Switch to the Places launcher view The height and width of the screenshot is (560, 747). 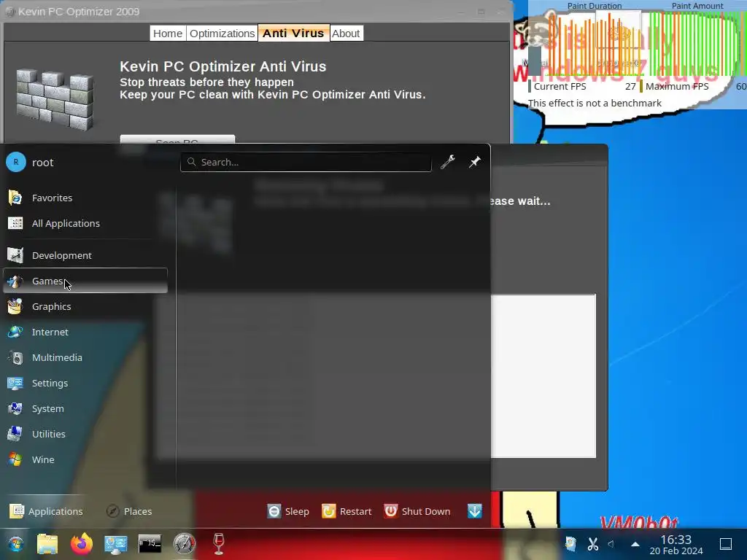(129, 511)
